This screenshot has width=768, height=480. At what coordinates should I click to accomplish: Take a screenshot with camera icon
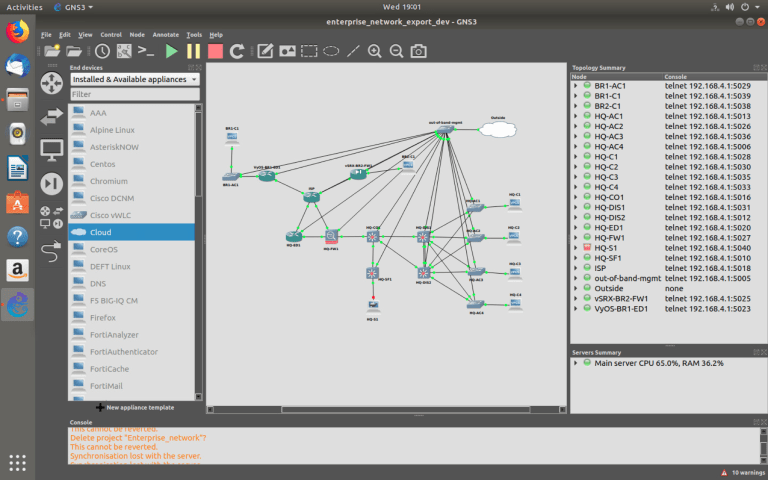coord(418,51)
